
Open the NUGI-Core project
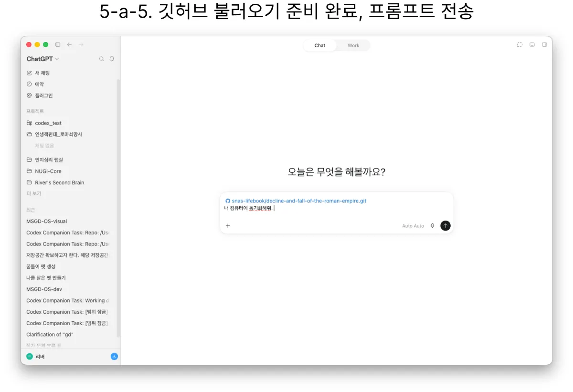coord(44,171)
